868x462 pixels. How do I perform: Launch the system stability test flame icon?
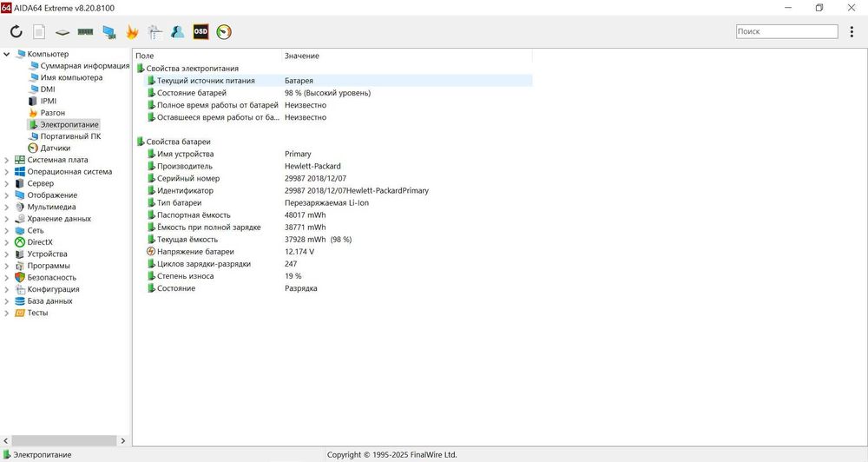click(x=132, y=31)
